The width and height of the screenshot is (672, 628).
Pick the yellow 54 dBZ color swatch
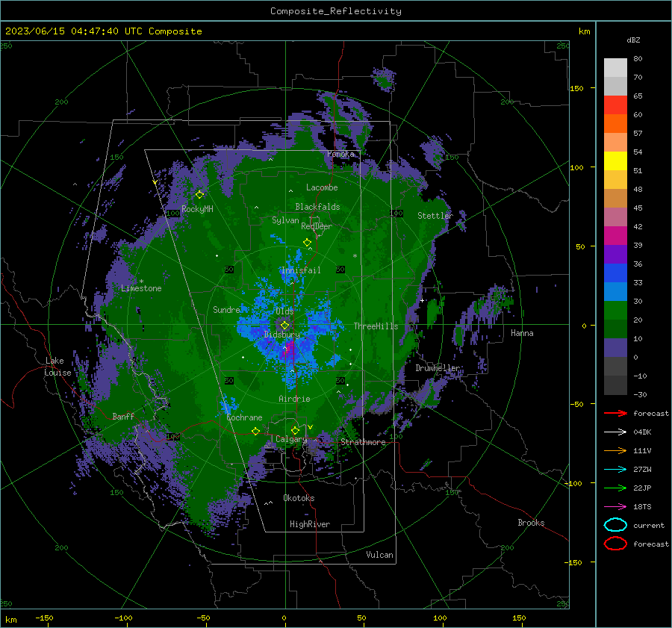point(615,161)
